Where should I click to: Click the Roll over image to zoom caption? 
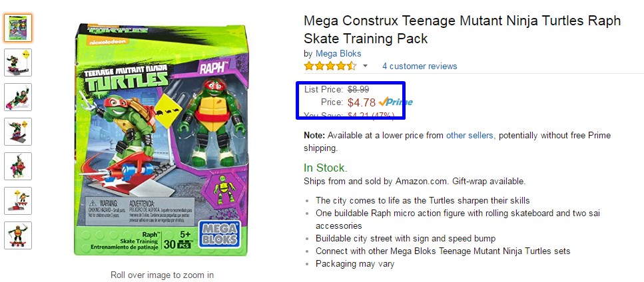(x=162, y=275)
